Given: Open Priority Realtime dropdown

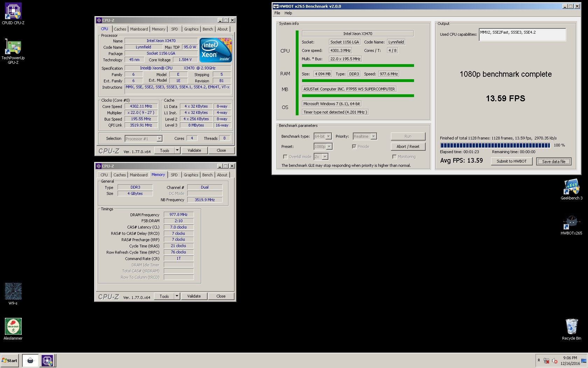Looking at the screenshot, I should 374,136.
